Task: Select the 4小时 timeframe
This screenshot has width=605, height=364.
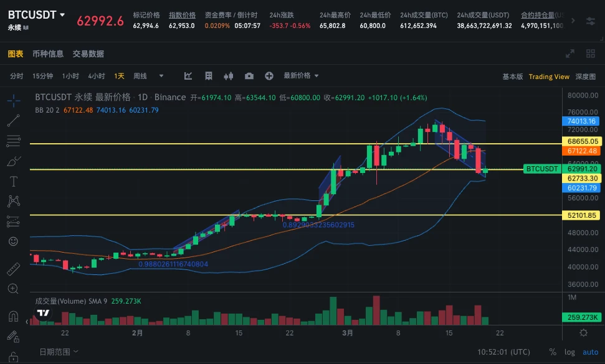Action: pos(97,75)
